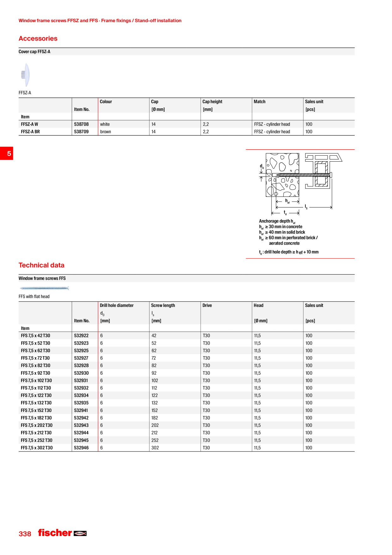Select item number 532922
This screenshot has width=392, height=555.
click(81, 336)
